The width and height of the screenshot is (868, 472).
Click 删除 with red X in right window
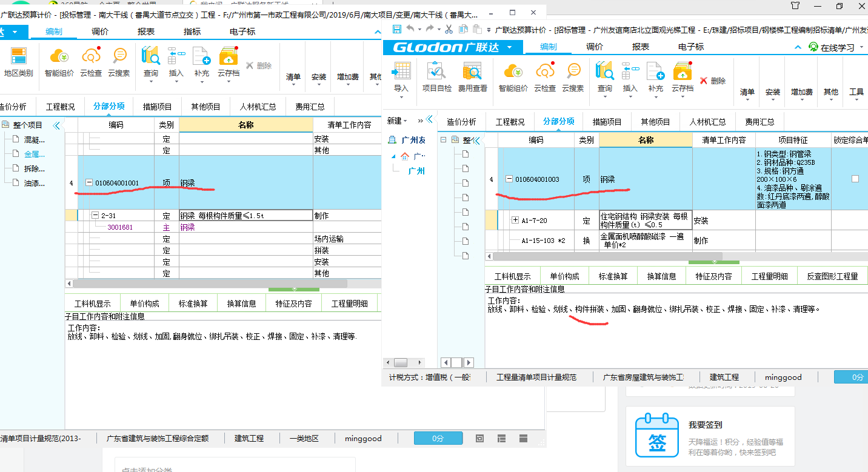[x=713, y=81]
